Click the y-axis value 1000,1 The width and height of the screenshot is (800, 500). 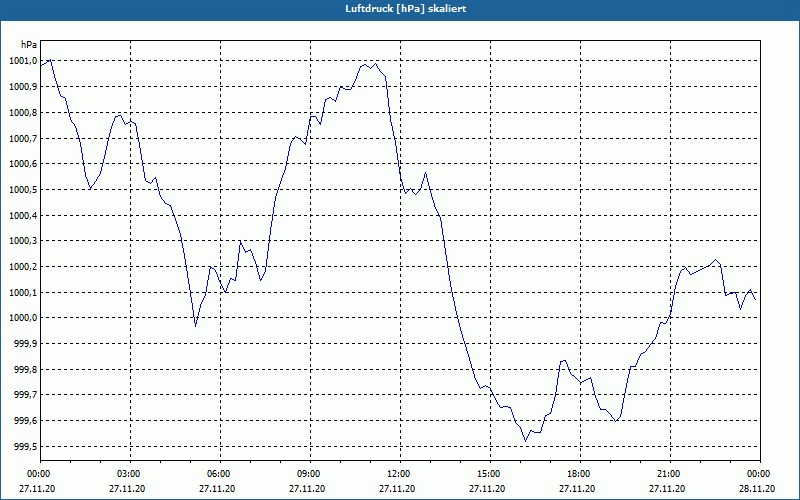[23, 292]
